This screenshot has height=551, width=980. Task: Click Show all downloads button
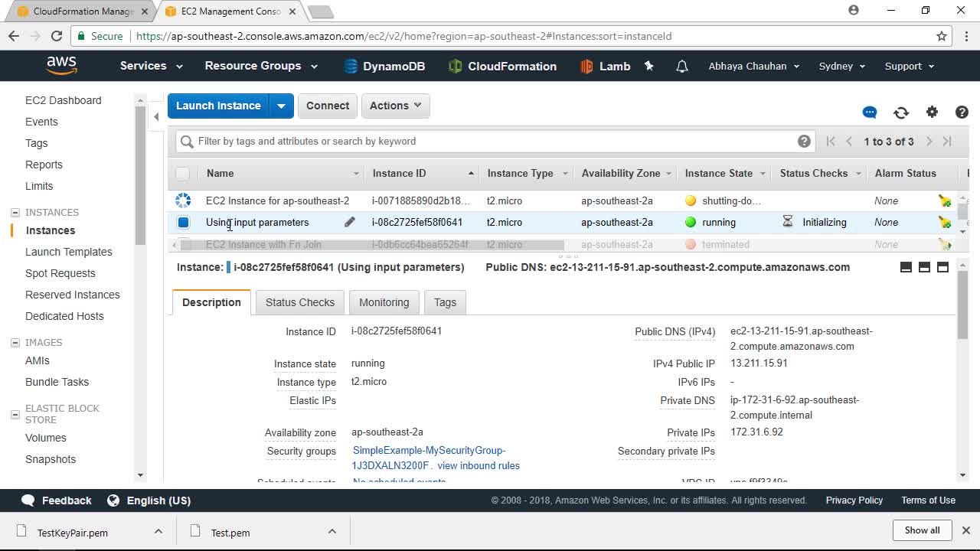pos(922,530)
